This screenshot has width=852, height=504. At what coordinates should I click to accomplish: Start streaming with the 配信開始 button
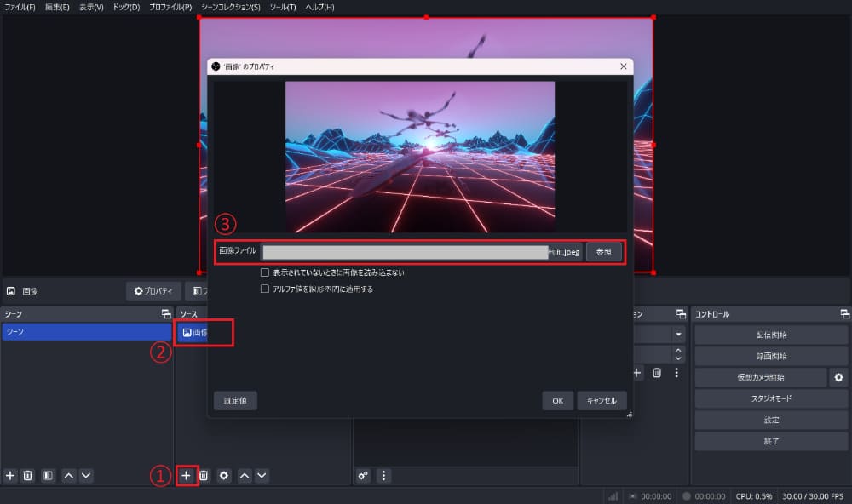(771, 335)
